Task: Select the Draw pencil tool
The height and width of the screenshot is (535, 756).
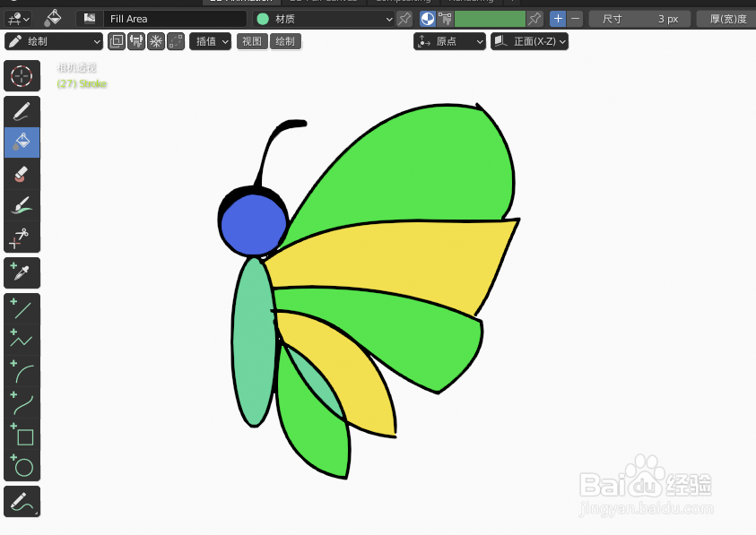Action: (x=22, y=111)
